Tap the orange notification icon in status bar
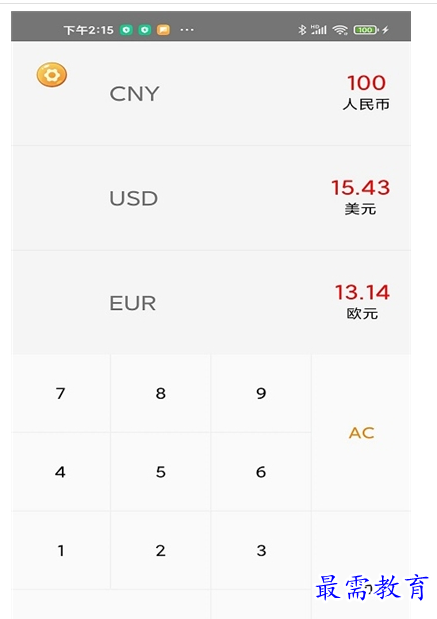437x619 pixels. (163, 30)
